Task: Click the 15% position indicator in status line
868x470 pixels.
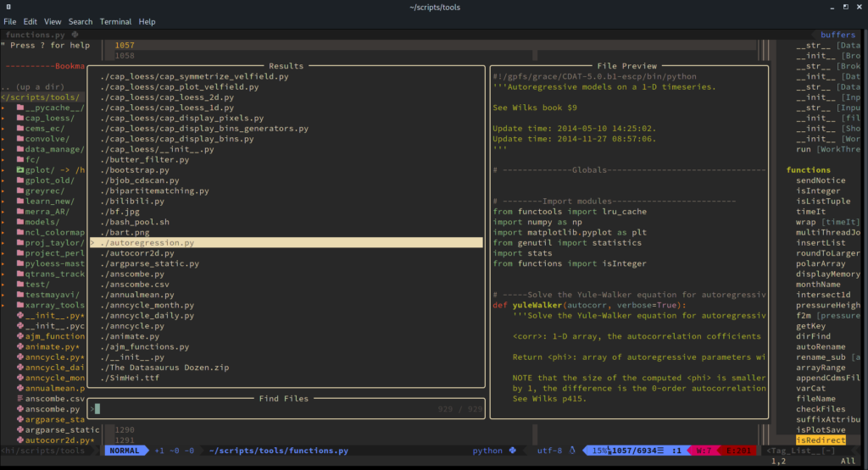Action: (x=599, y=450)
